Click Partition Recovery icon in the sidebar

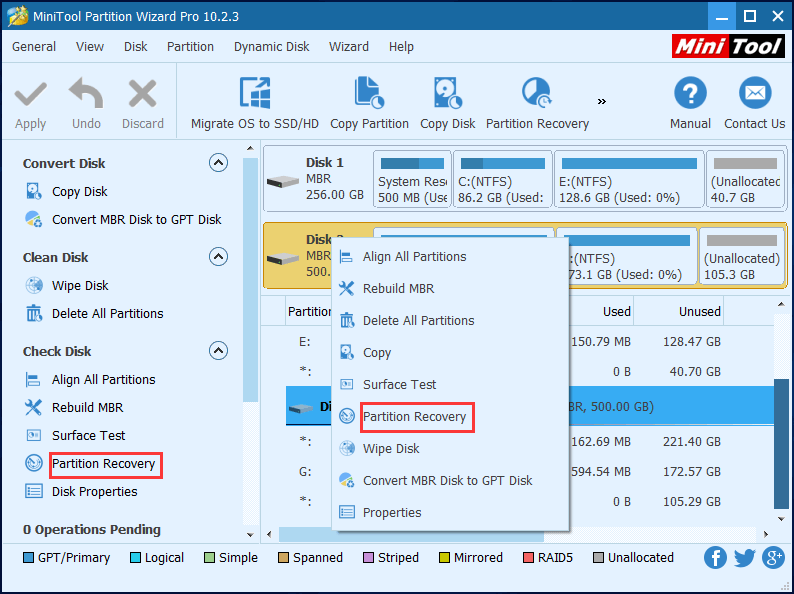point(34,463)
